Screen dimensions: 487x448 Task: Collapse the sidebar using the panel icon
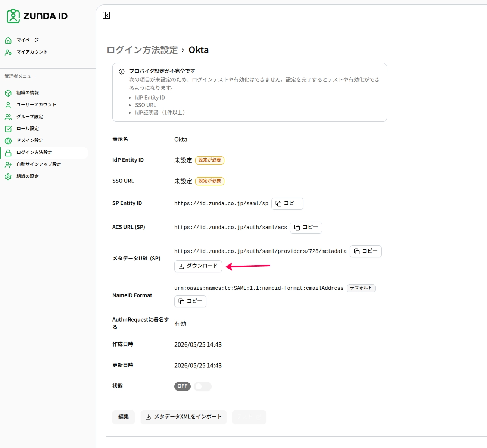(106, 15)
